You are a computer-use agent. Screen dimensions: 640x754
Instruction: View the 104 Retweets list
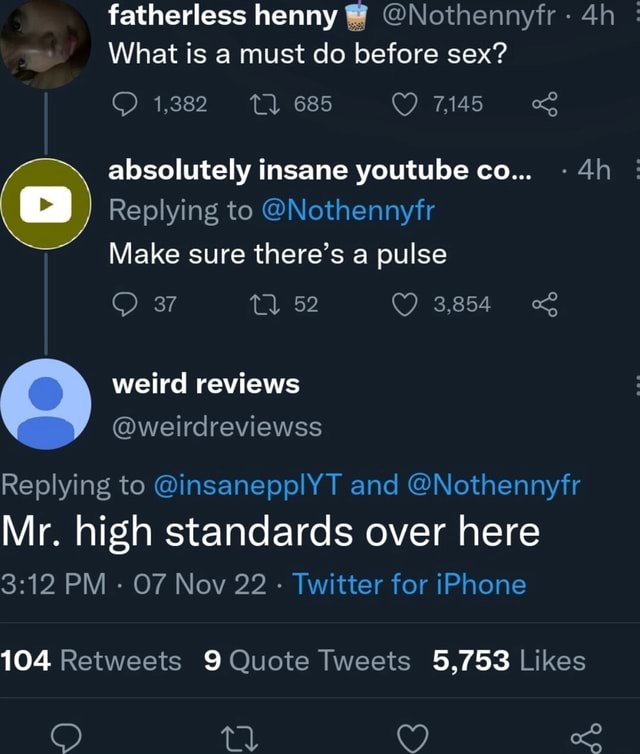(x=91, y=661)
